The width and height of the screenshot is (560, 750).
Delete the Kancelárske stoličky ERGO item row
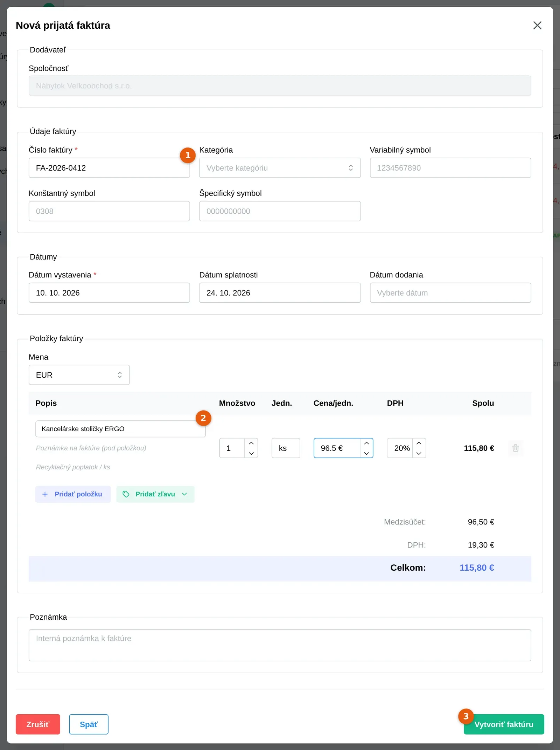pos(516,448)
